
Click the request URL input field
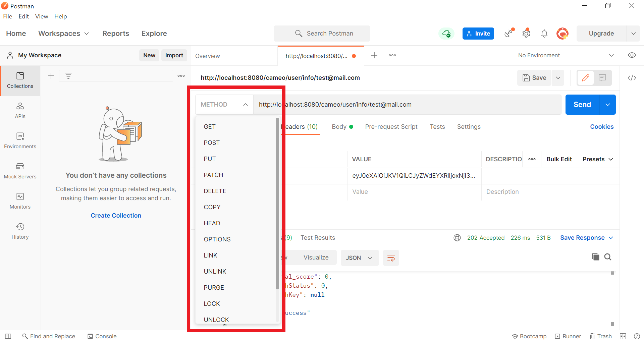pyautogui.click(x=407, y=105)
